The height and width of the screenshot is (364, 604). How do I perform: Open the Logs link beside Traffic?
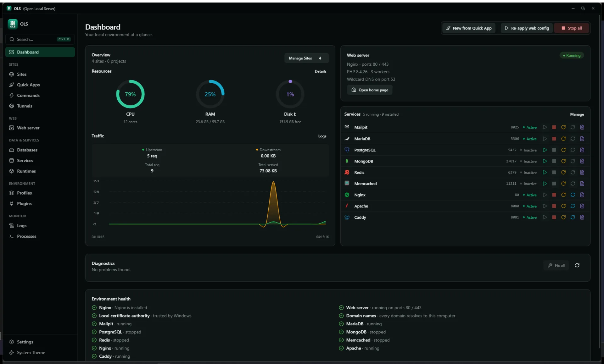(x=322, y=136)
